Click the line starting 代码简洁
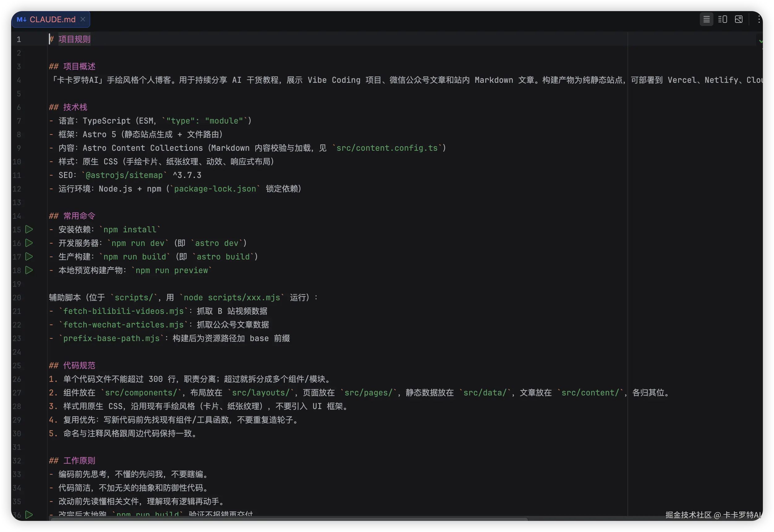The height and width of the screenshot is (532, 774). 130,488
